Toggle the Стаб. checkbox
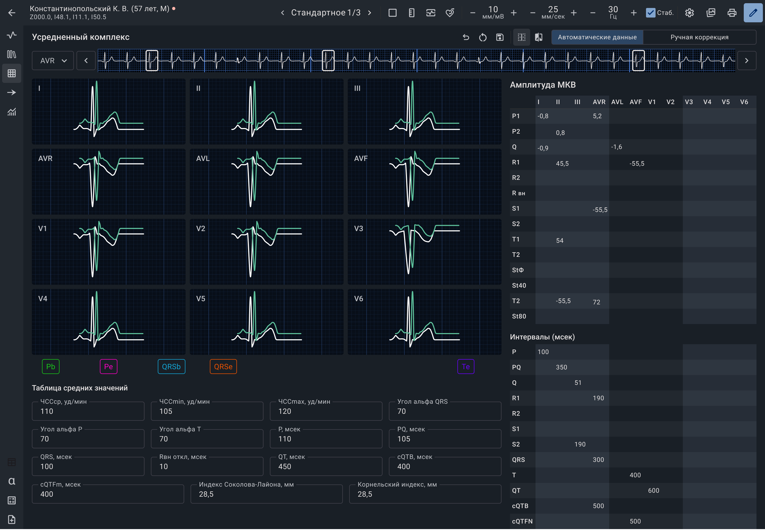Screen dimensions: 765x532 651,13
